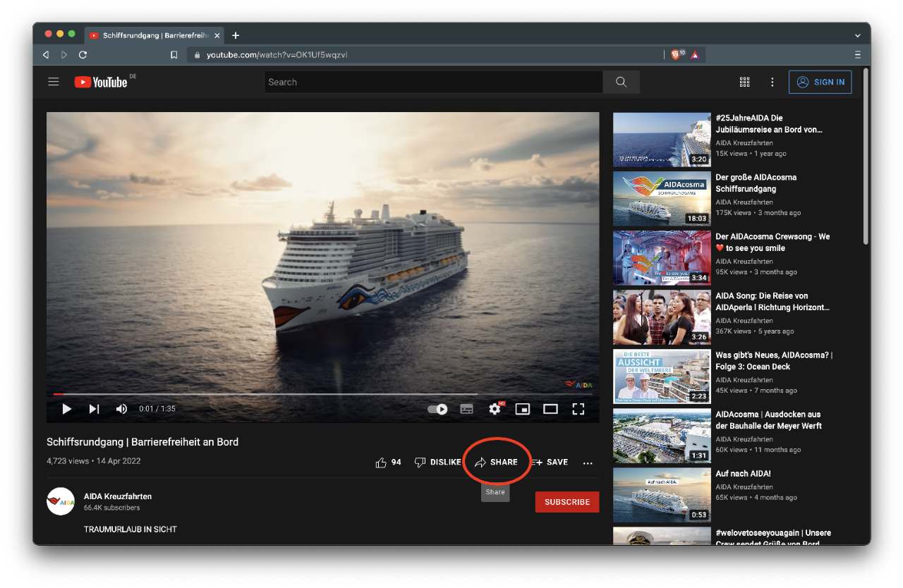This screenshot has width=903, height=588.
Task: Open the YouTube home page via the logo
Action: pyautogui.click(x=101, y=82)
